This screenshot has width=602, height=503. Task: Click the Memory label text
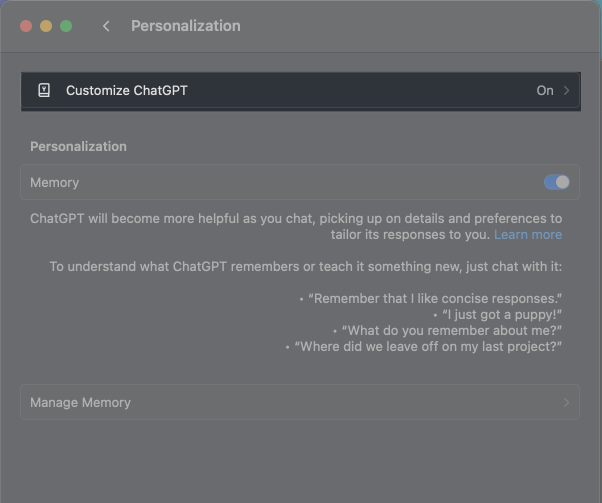click(54, 182)
